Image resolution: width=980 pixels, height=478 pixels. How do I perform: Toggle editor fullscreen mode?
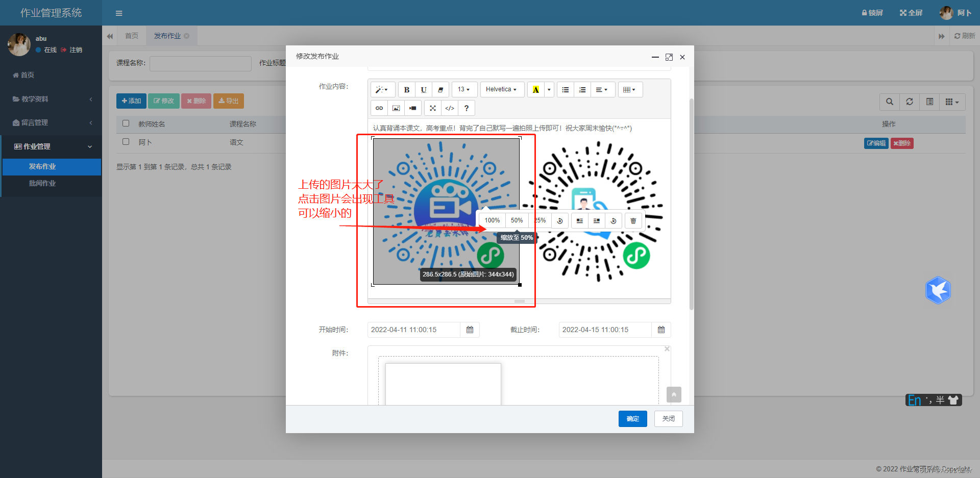(433, 108)
